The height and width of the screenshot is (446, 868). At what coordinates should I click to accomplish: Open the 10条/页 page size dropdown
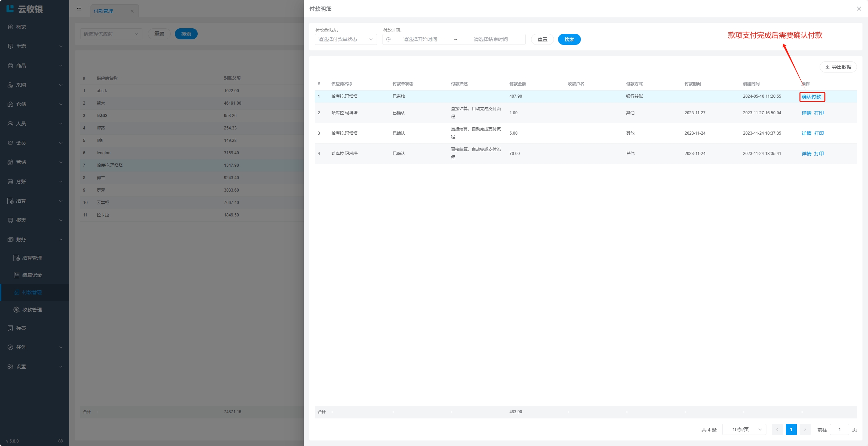744,429
